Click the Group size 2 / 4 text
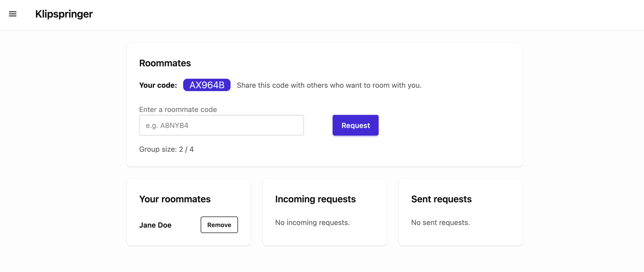 tap(166, 149)
